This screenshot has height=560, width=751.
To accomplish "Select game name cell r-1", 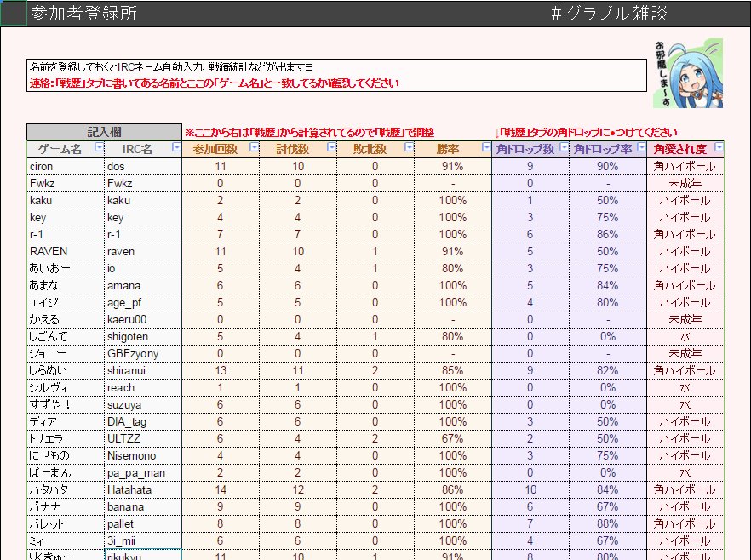I will pos(66,235).
